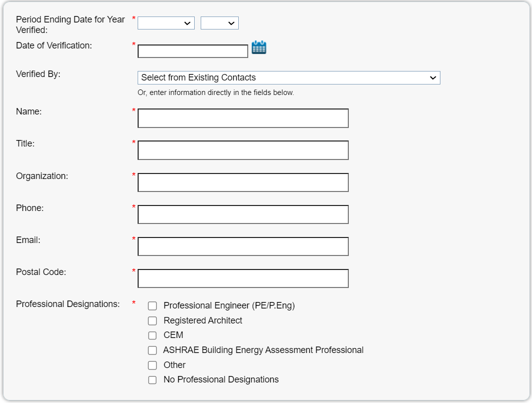Open the second Period Ending Date dropdown
This screenshot has height=403, width=532.
click(220, 23)
